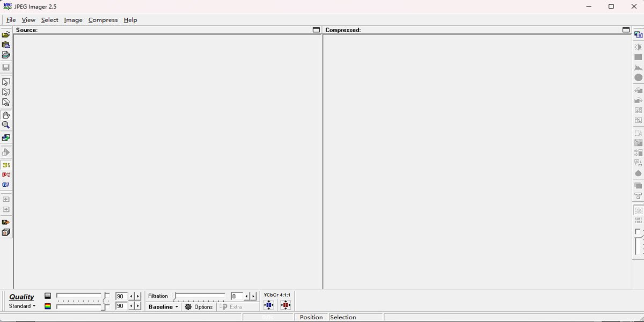
Task: Click the Quality label link
Action: point(21,296)
